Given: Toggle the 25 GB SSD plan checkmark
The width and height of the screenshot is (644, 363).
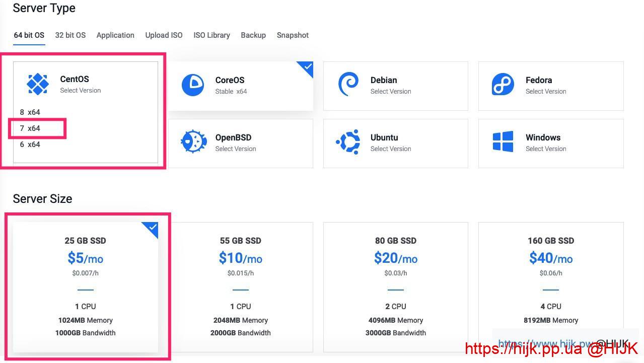Looking at the screenshot, I should (x=152, y=229).
